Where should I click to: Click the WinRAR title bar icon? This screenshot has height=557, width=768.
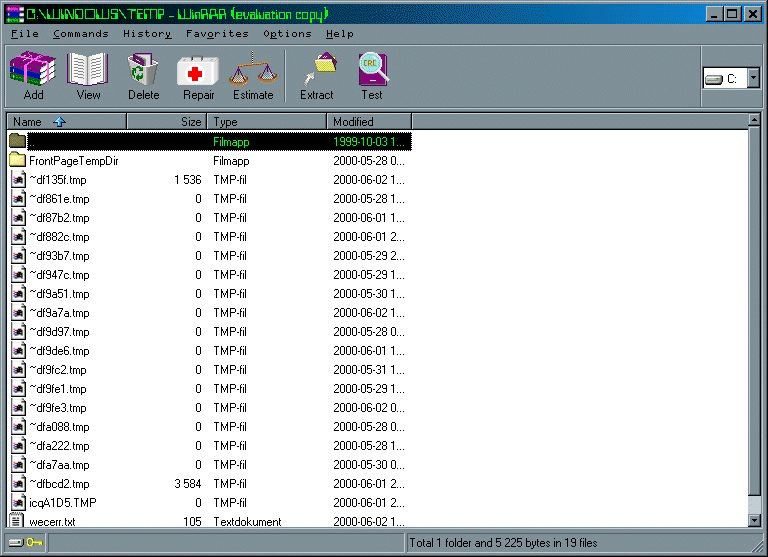click(x=14, y=14)
